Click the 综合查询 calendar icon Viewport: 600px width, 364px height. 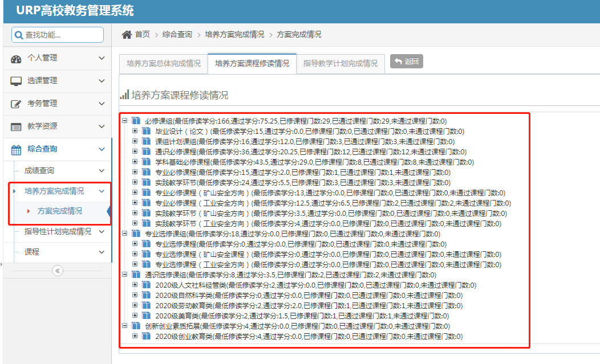pyautogui.click(x=16, y=149)
